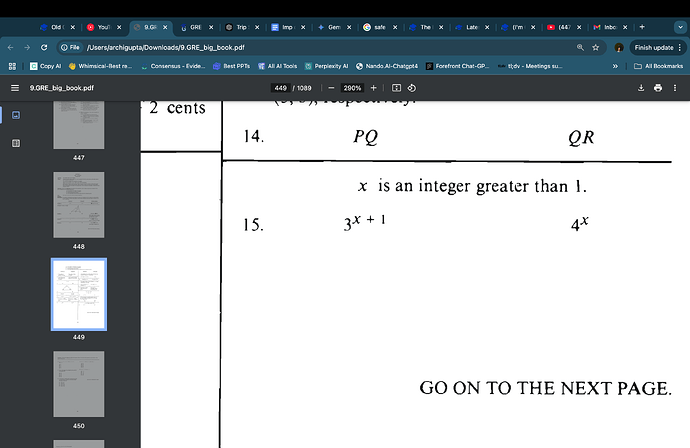The image size is (690, 448).
Task: Reload the current page
Action: pyautogui.click(x=44, y=48)
